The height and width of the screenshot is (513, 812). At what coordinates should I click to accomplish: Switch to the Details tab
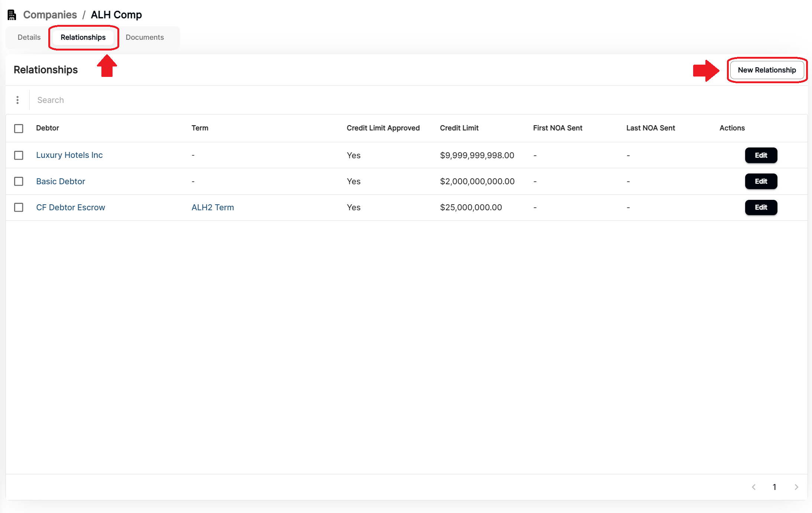[x=28, y=37]
